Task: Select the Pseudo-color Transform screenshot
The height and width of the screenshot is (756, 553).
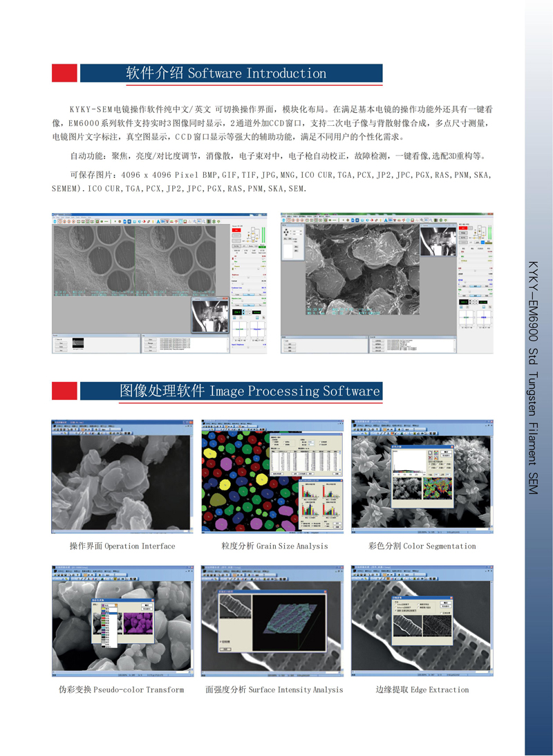Action: click(x=123, y=621)
